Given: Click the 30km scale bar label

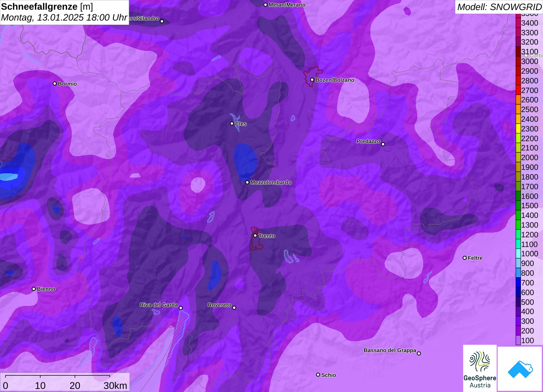Looking at the screenshot, I should coord(115,385).
